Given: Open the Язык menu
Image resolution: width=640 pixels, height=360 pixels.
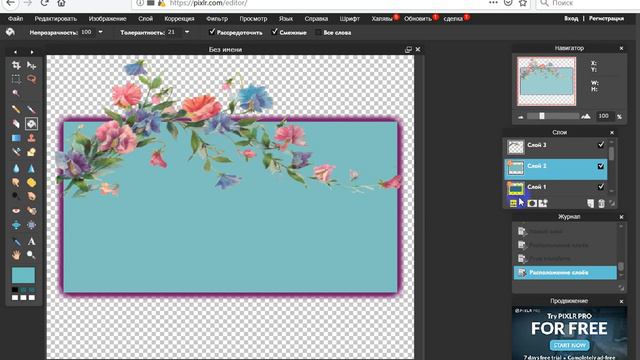Looking at the screenshot, I should click(286, 19).
